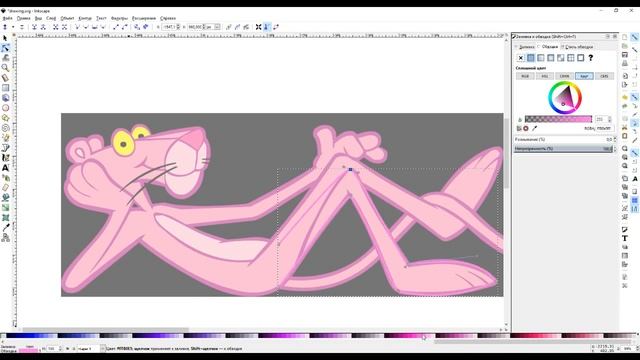Select the Gradient tool
Image resolution: width=640 pixels, height=360 pixels.
(5, 208)
